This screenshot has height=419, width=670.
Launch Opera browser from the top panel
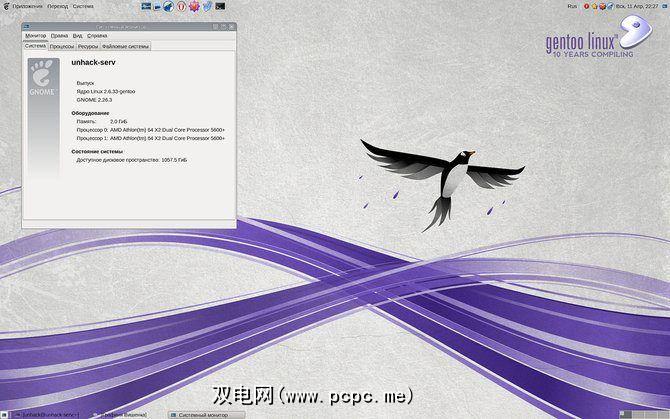pos(181,6)
